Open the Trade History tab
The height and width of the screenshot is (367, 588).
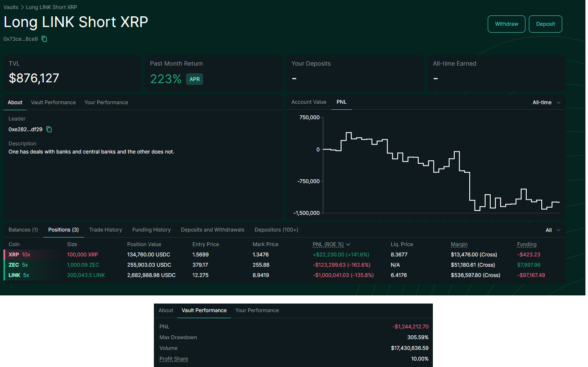pos(105,230)
